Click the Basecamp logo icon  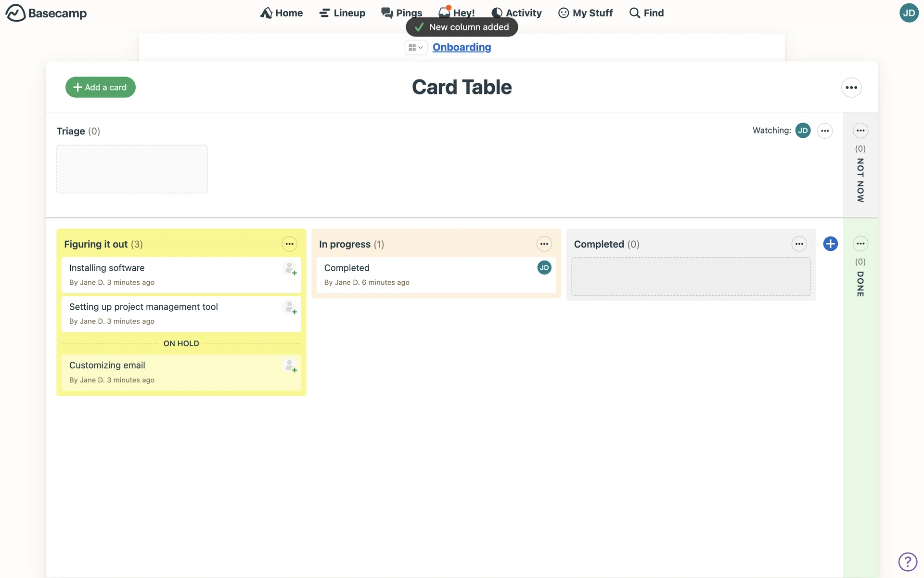[x=15, y=13]
